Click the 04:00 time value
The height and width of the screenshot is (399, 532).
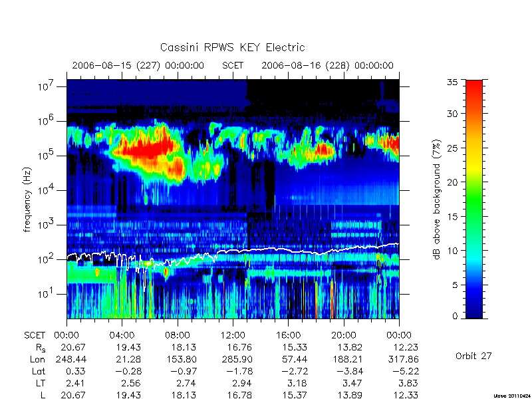[x=122, y=336]
